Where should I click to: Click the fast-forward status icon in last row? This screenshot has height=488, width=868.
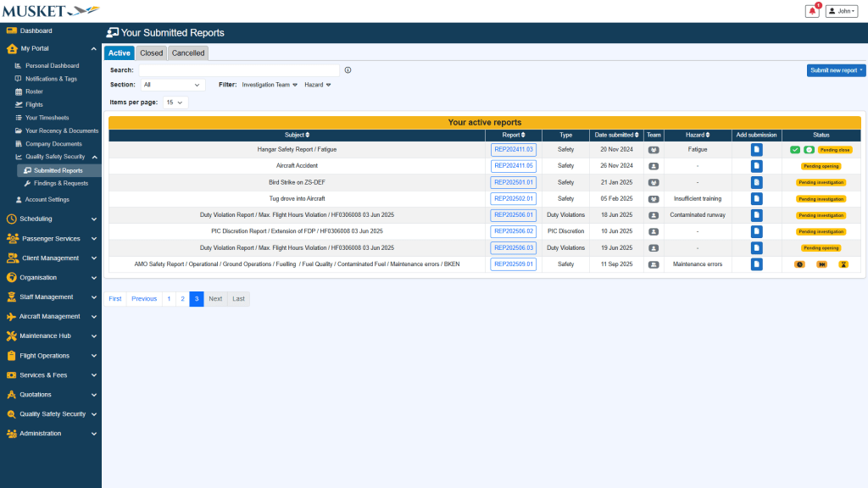tap(821, 264)
